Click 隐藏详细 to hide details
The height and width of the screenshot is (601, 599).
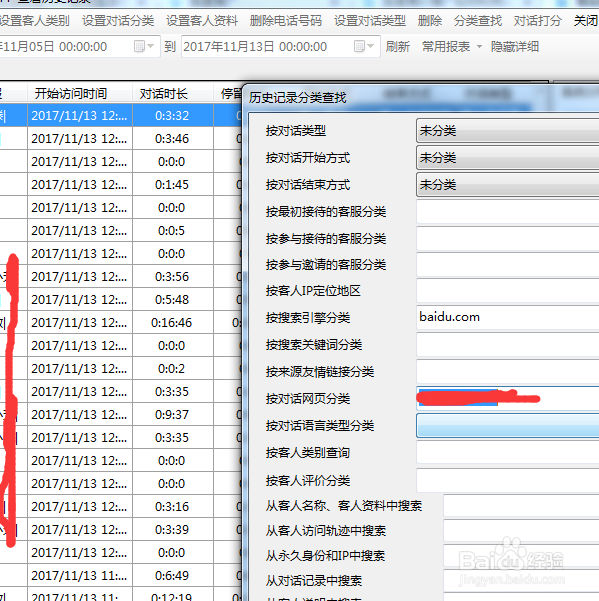(515, 47)
